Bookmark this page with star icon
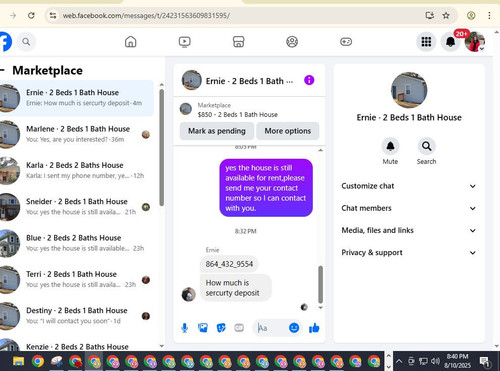This screenshot has width=500, height=371. pos(446,15)
